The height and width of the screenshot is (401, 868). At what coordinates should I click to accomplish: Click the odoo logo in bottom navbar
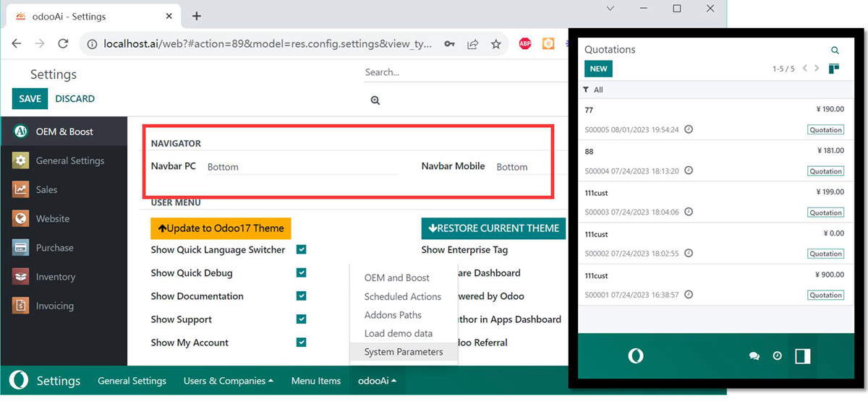(20, 380)
